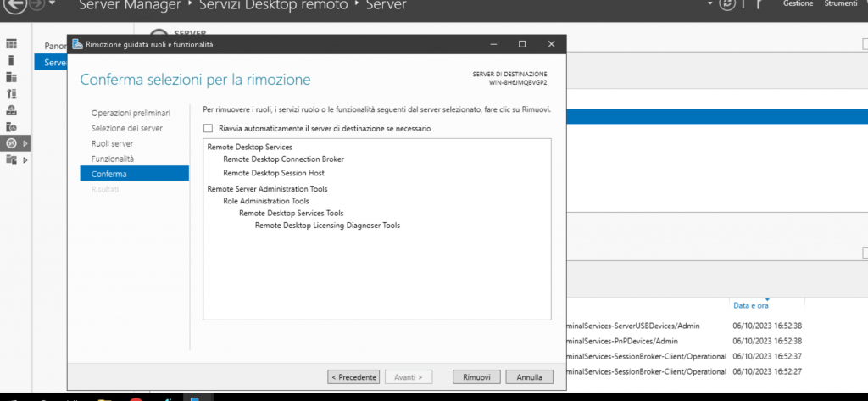Select the Local Server sidebar icon
868x401 pixels.
(12, 60)
